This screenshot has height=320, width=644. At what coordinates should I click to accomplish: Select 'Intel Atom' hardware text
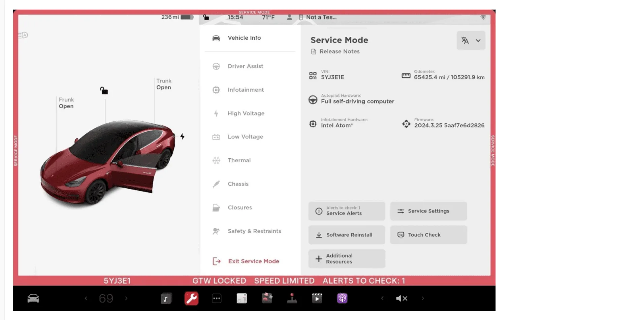(337, 125)
